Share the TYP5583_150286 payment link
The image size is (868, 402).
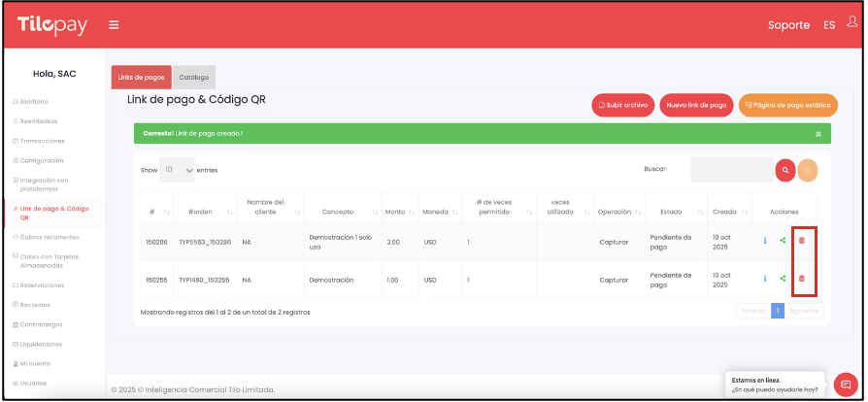(x=783, y=240)
